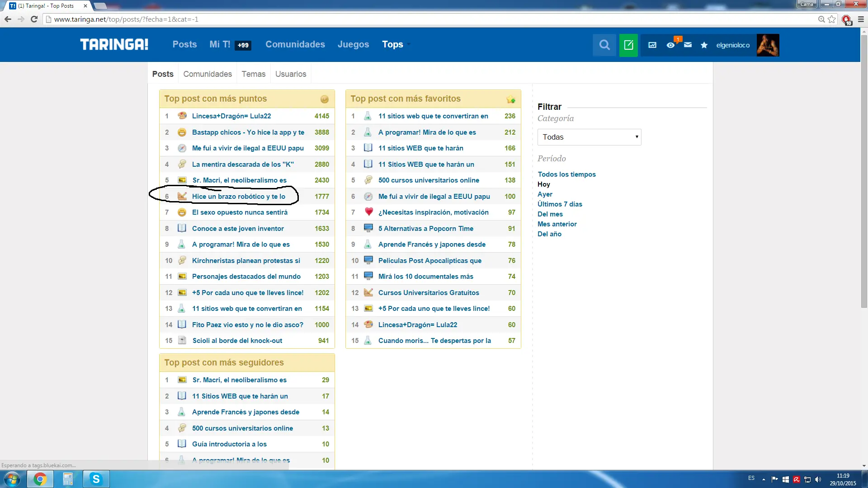
Task: Open the messages envelope icon
Action: point(688,45)
